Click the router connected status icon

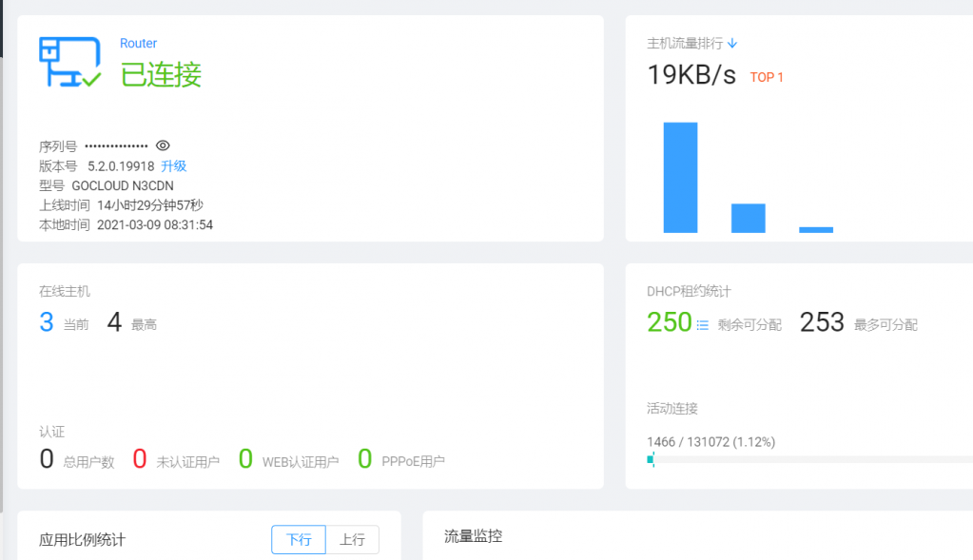coord(69,63)
